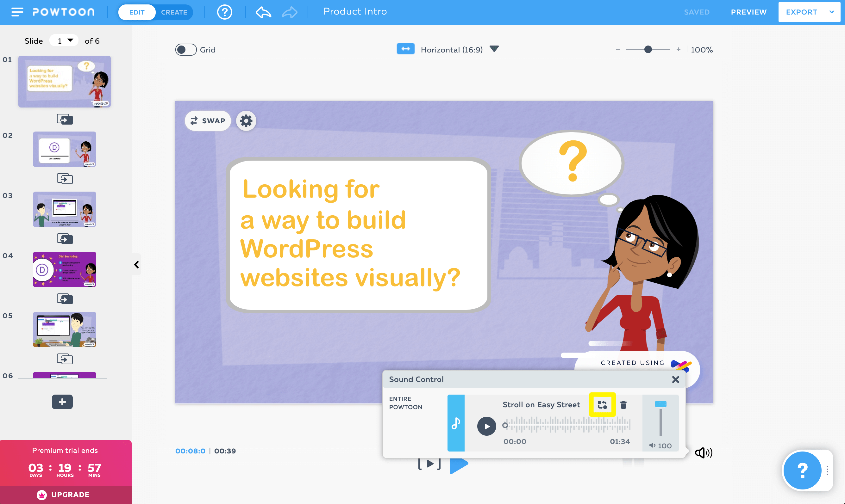Collapse the slides panel with left chevron
This screenshot has height=504, width=845.
click(137, 265)
